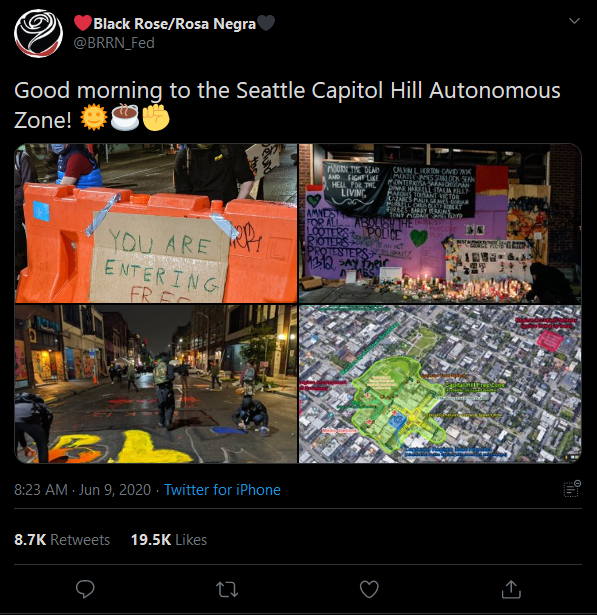The width and height of the screenshot is (597, 615).
Task: Open the aerial zone map image
Action: [440, 384]
